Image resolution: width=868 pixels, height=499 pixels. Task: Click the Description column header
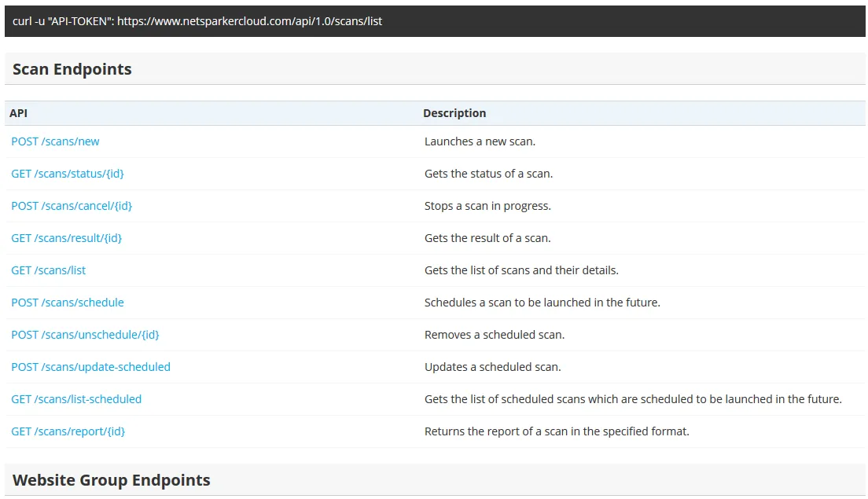click(454, 113)
